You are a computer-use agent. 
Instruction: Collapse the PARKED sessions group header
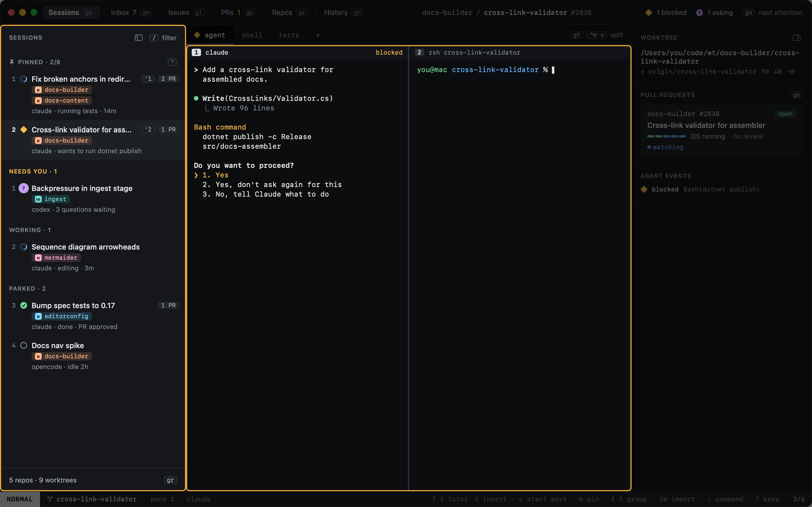[28, 288]
